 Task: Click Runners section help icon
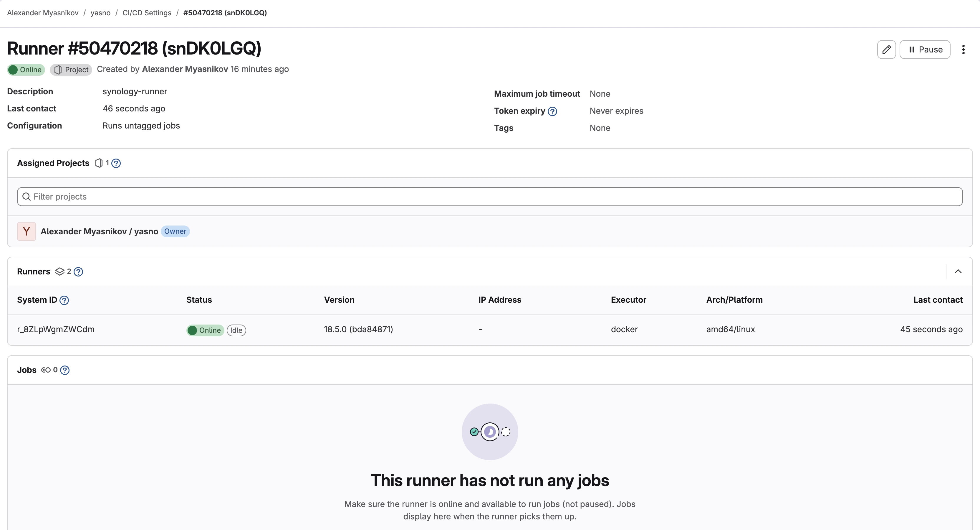pyautogui.click(x=78, y=272)
